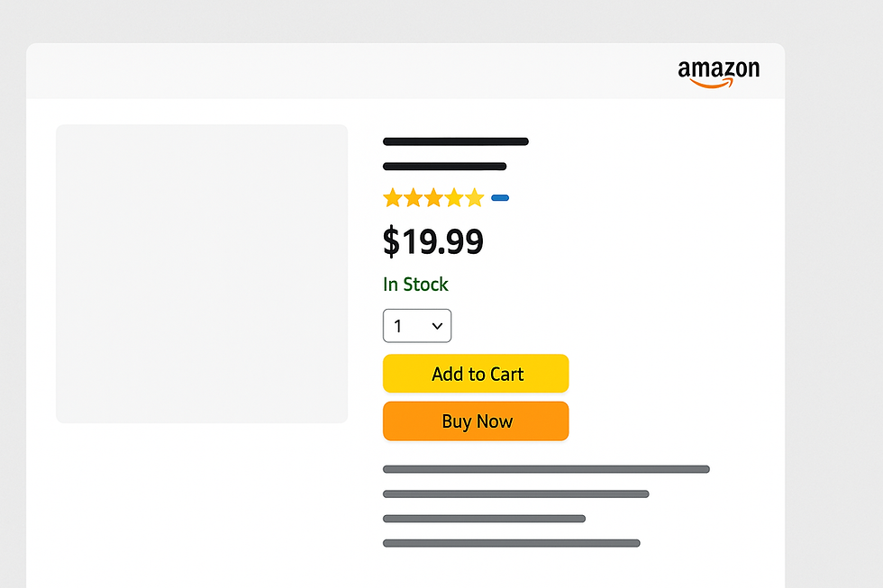Click the third rating star

pos(433,197)
